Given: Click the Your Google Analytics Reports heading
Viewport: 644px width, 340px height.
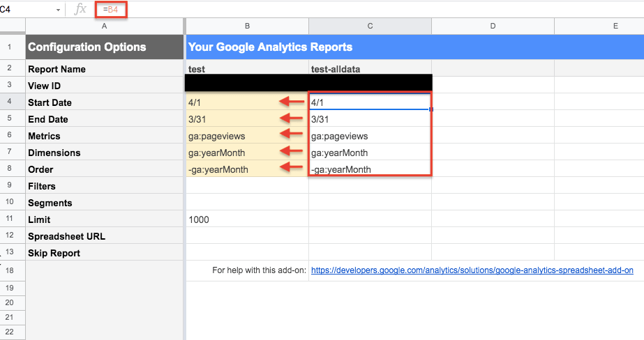Looking at the screenshot, I should (270, 47).
